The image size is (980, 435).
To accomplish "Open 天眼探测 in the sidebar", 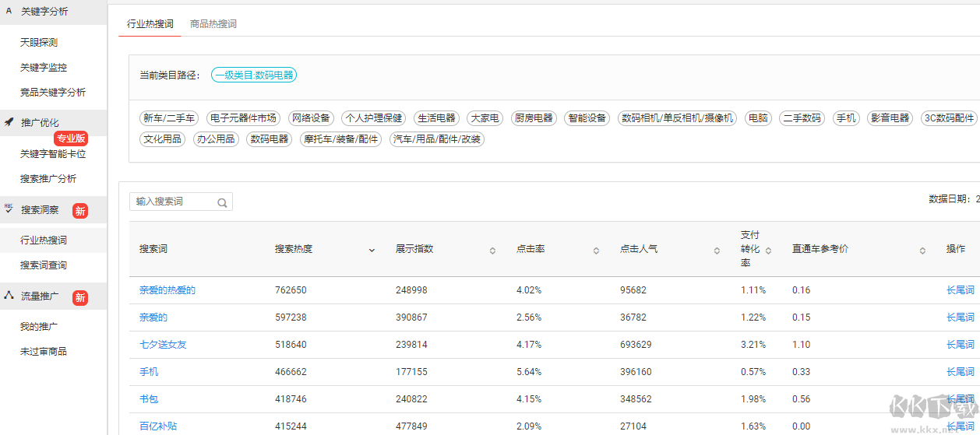I will pos(39,43).
